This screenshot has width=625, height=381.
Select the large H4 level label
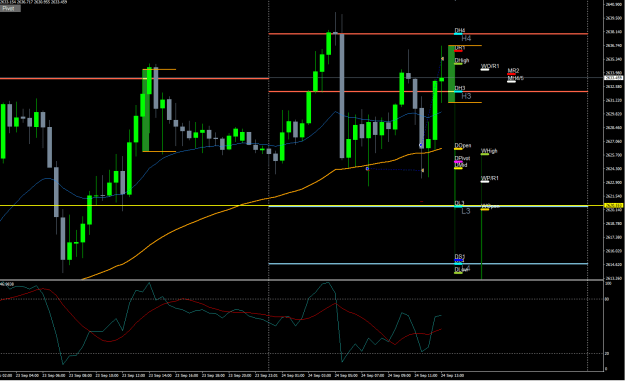click(x=466, y=39)
